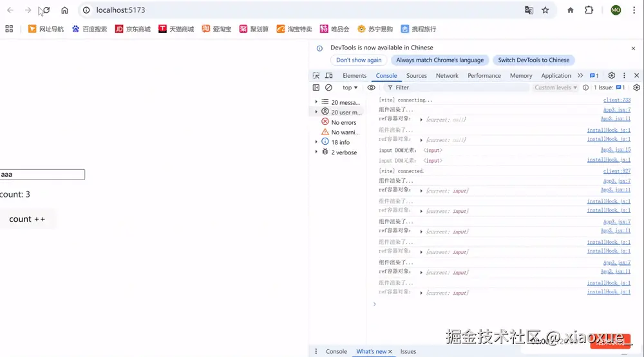The width and height of the screenshot is (644, 357).
Task: Go back in browser history
Action: point(10,10)
